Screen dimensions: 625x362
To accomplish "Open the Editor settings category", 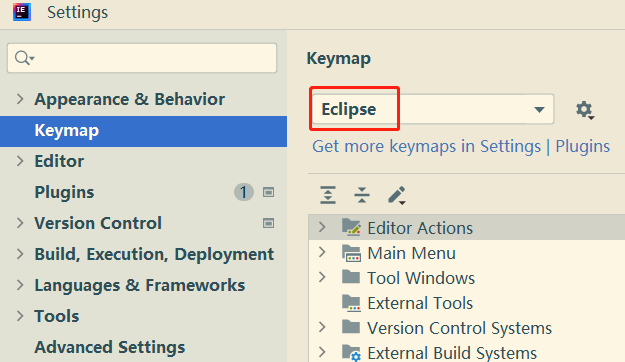I will tap(59, 161).
